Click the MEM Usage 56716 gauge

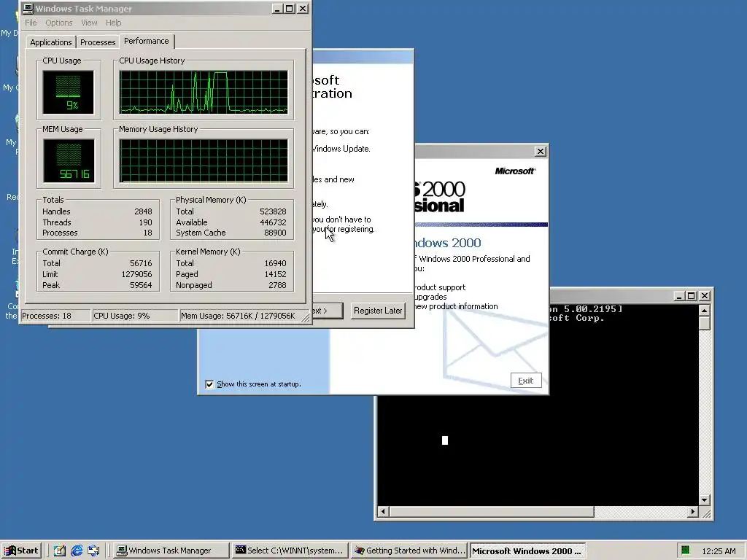(x=69, y=160)
